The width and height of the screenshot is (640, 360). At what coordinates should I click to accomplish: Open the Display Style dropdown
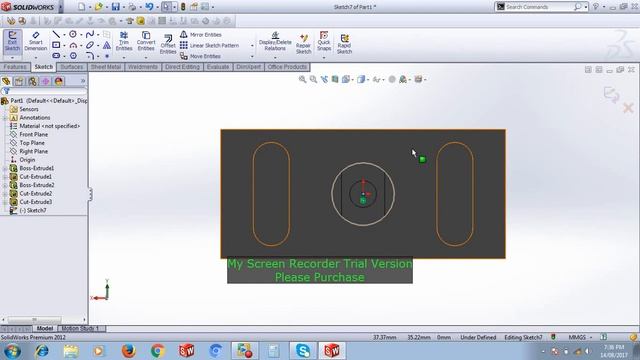pyautogui.click(x=362, y=79)
